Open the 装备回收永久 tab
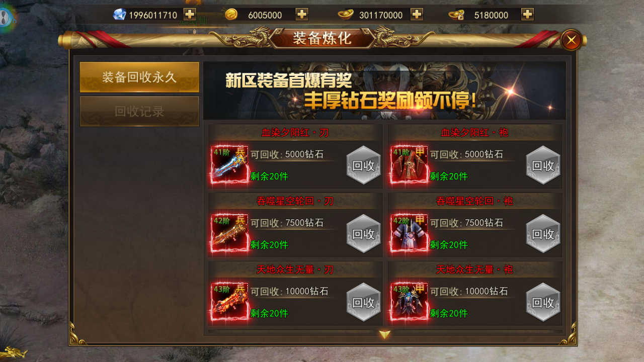This screenshot has height=362, width=644. click(139, 77)
